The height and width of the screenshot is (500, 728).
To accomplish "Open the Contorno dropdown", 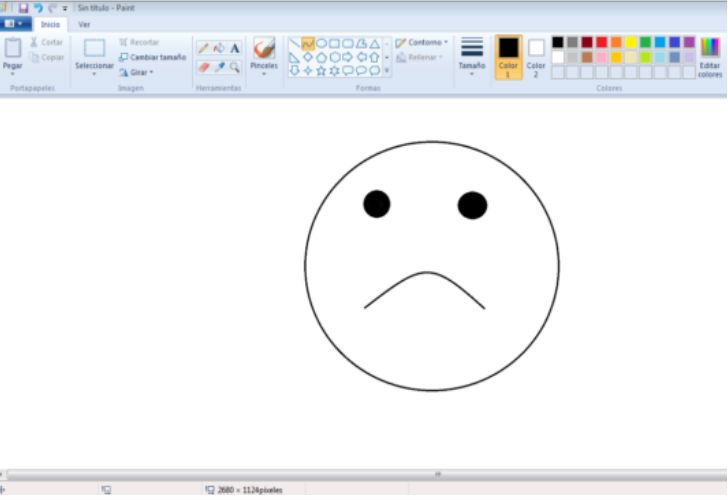I will pyautogui.click(x=422, y=42).
